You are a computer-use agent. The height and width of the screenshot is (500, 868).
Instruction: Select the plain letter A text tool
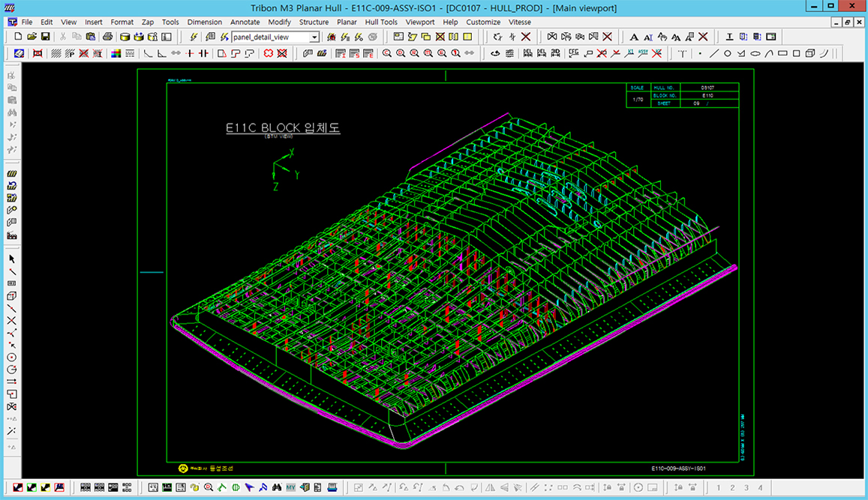point(634,37)
